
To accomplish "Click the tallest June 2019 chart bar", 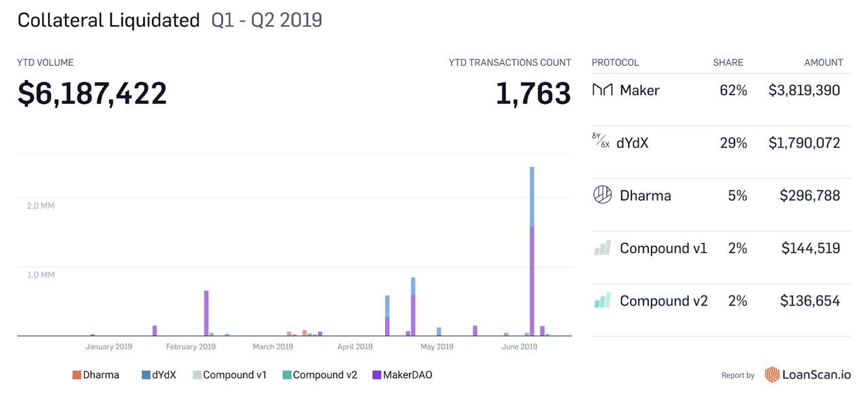I will tap(532, 251).
